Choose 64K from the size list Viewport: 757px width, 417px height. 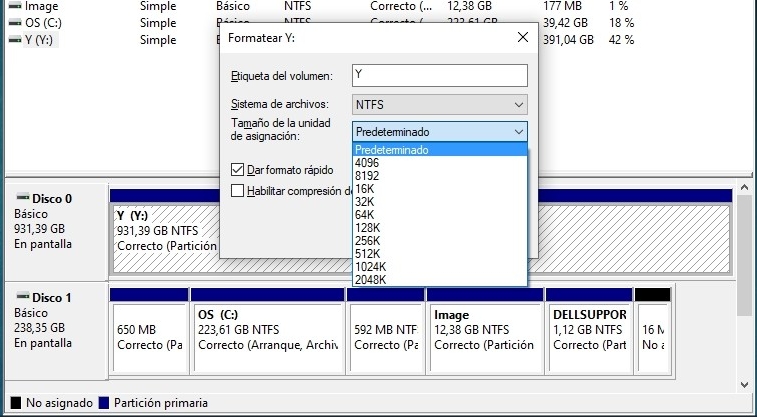click(x=363, y=214)
